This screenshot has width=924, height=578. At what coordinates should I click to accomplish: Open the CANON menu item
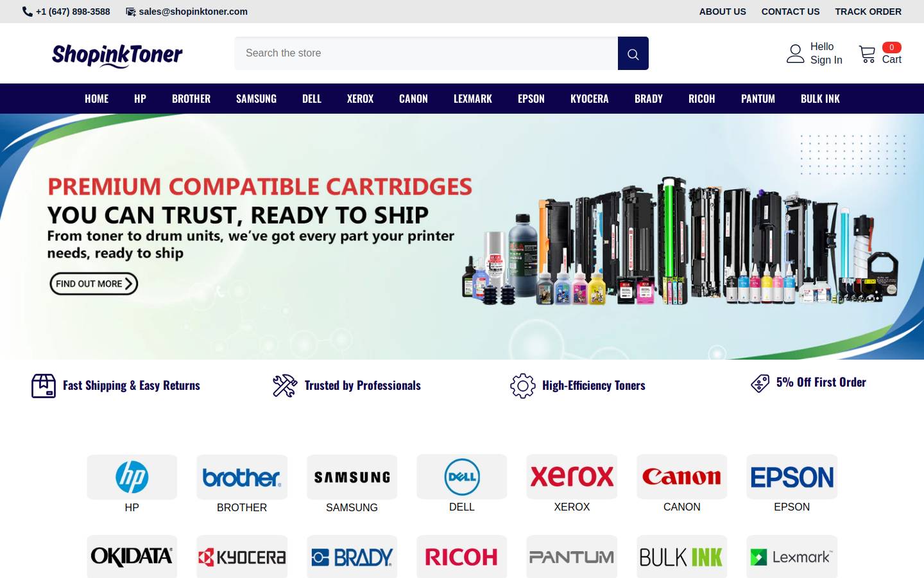(414, 98)
